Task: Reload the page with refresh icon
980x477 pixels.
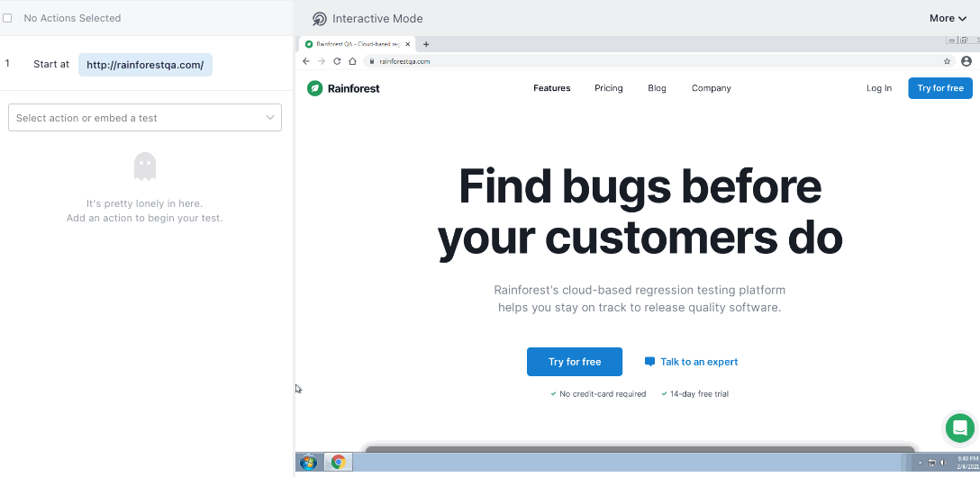Action: 337,61
